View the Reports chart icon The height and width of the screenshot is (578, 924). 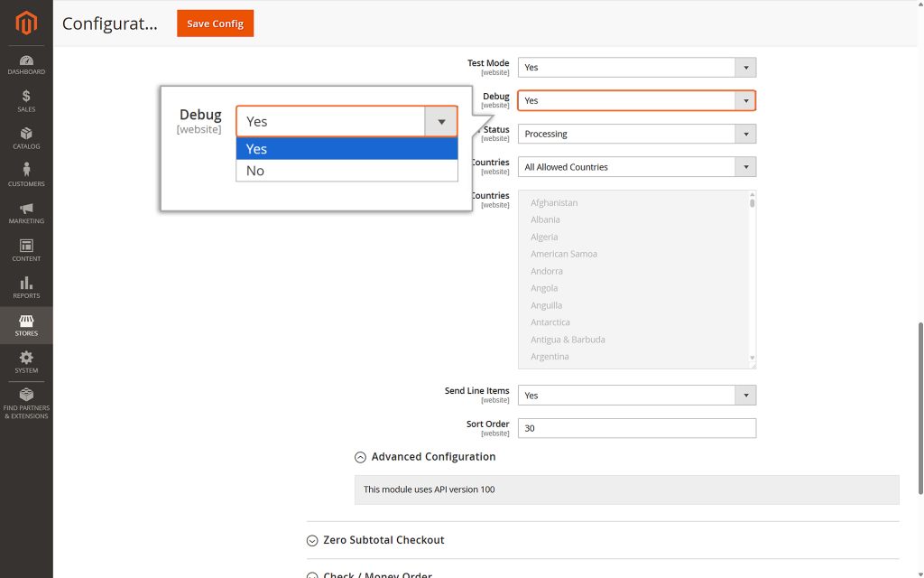point(26,285)
